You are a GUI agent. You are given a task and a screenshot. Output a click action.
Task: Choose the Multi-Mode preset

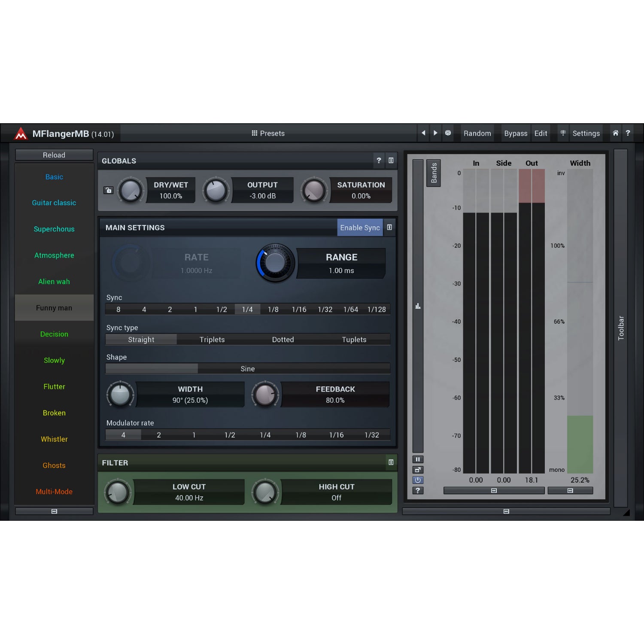(54, 492)
